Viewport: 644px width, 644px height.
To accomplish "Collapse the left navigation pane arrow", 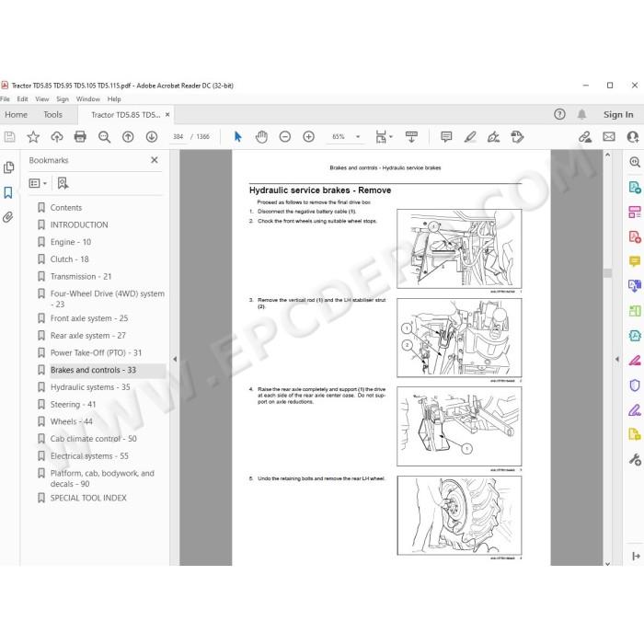I will pyautogui.click(x=175, y=359).
